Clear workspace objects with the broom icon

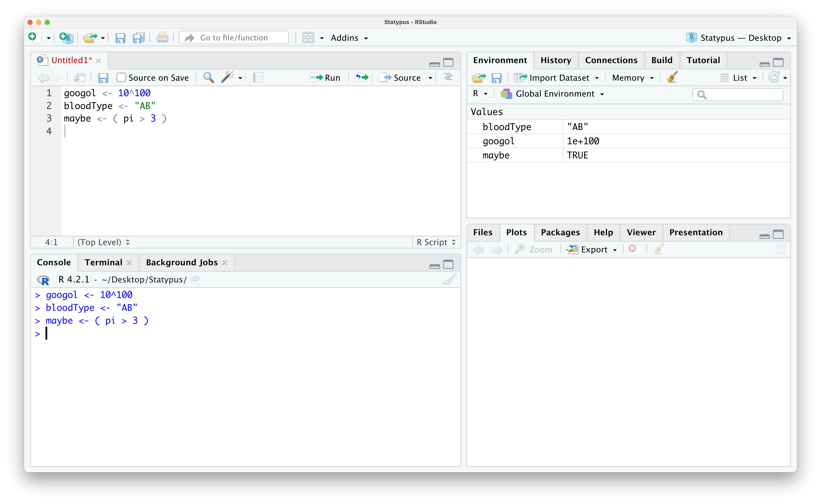pyautogui.click(x=671, y=77)
